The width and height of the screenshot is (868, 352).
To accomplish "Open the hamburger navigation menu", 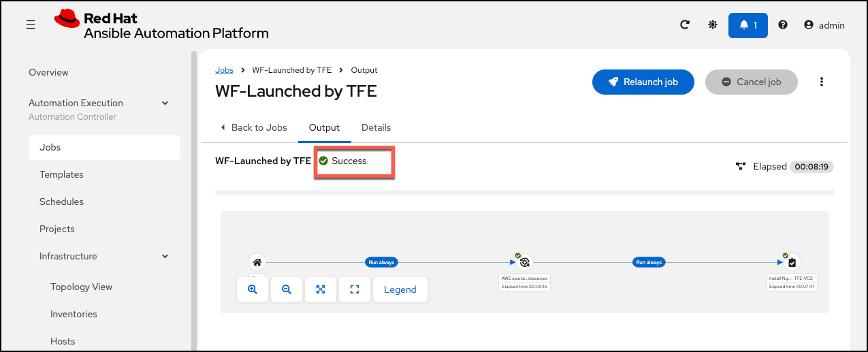I will pos(31,25).
